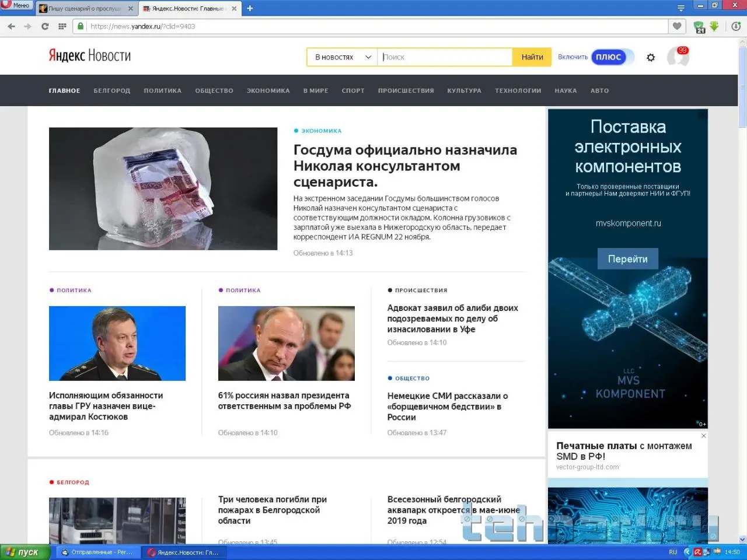
Task: Click the user avatar with 99 notifications
Action: [678, 57]
